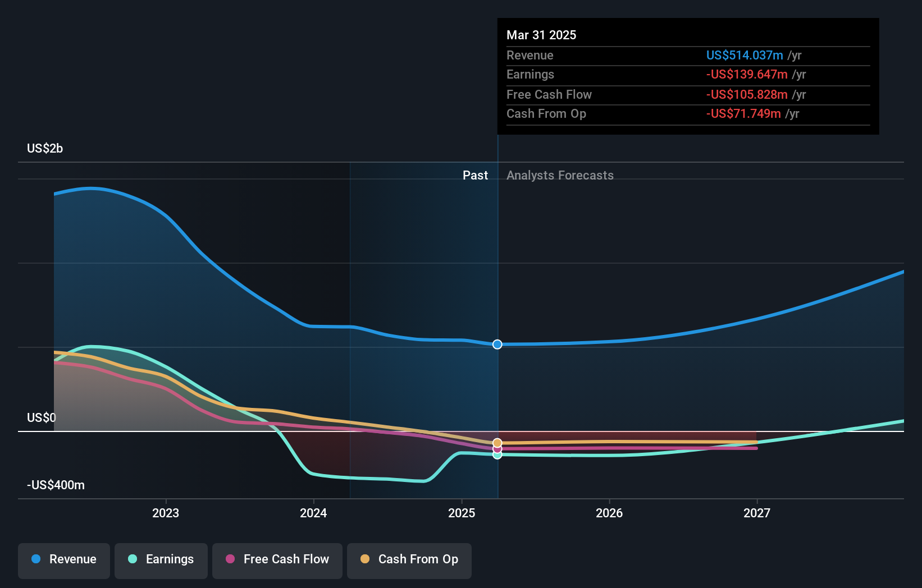Click the teal Earnings legend dot

tap(131, 559)
